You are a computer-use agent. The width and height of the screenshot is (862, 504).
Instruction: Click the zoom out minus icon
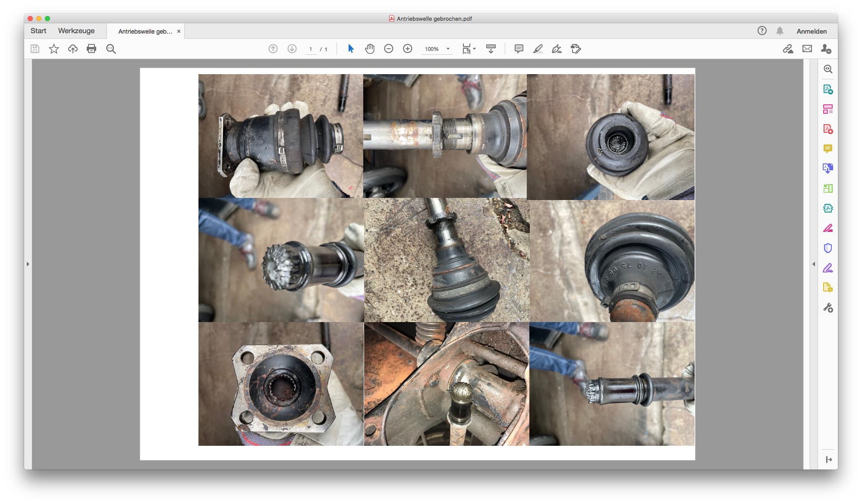pos(388,49)
